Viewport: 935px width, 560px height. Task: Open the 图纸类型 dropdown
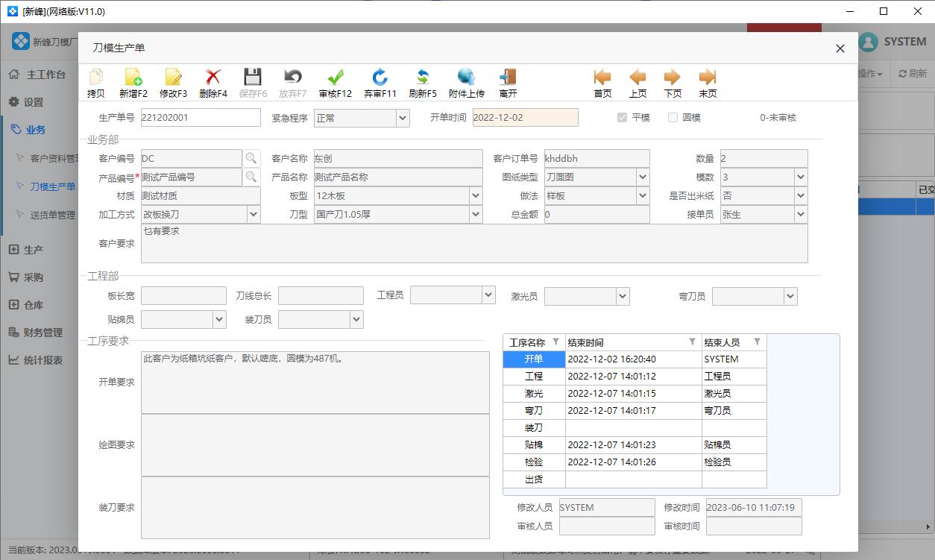643,177
